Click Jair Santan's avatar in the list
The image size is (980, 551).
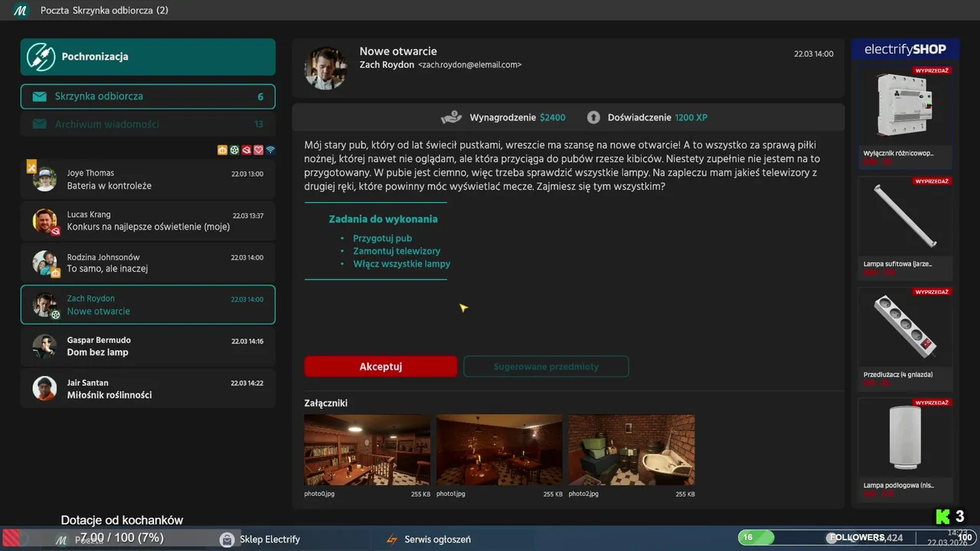(x=44, y=388)
